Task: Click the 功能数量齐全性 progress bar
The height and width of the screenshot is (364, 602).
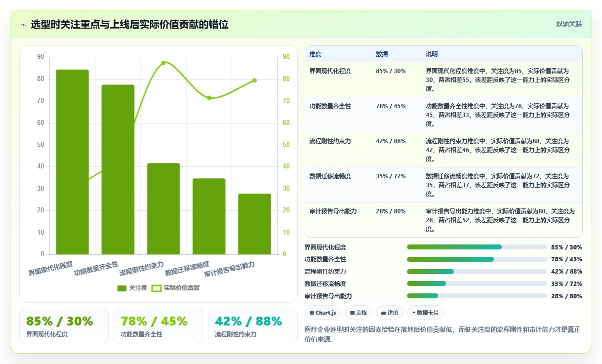Action: coord(477,259)
